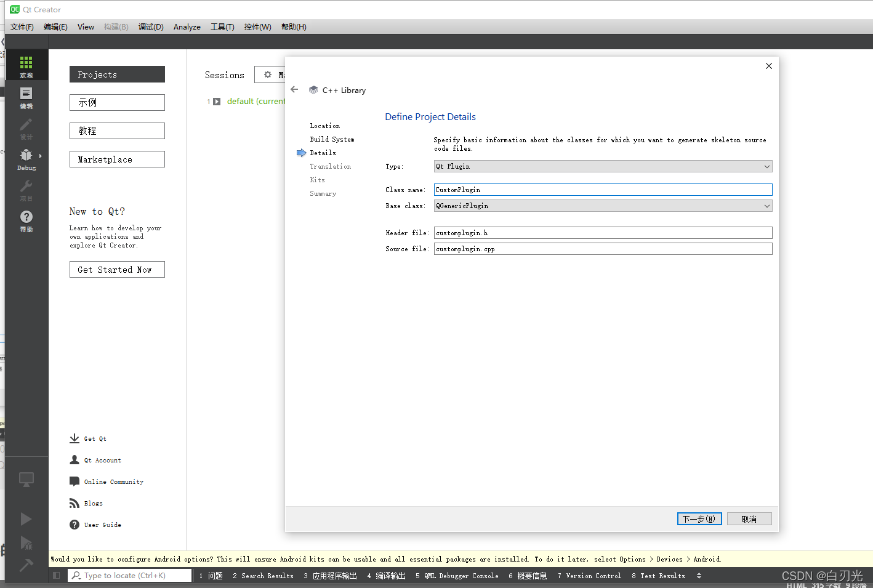Viewport: 873px width, 588px height.
Task: Open the 帮助(H) menu
Action: pos(294,26)
